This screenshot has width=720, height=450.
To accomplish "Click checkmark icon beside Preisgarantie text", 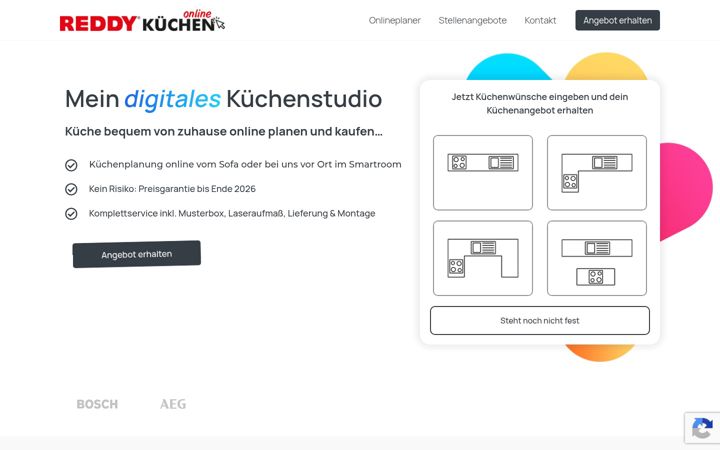I will pyautogui.click(x=71, y=189).
